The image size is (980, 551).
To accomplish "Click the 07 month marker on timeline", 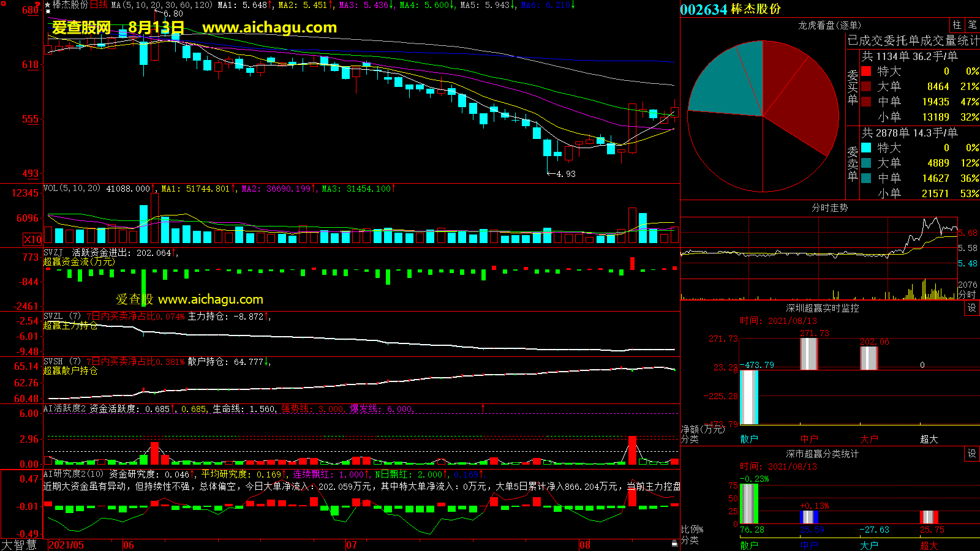I will tap(351, 545).
